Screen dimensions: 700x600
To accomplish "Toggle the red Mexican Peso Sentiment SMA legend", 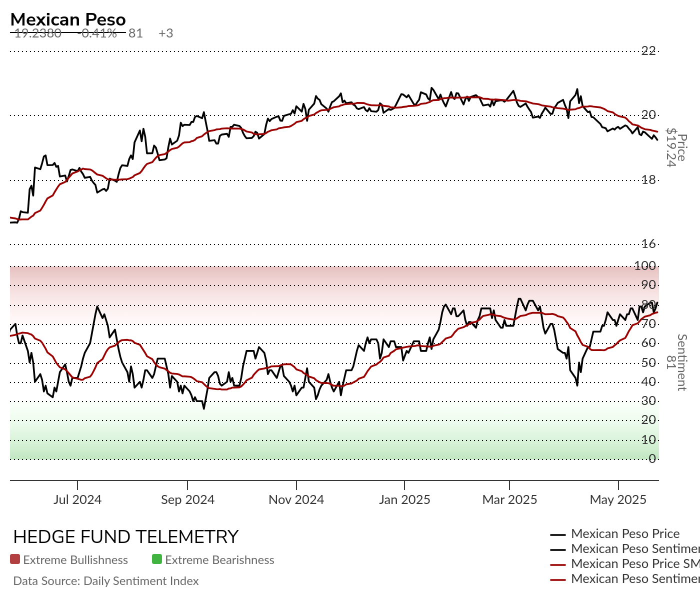I will point(625,579).
